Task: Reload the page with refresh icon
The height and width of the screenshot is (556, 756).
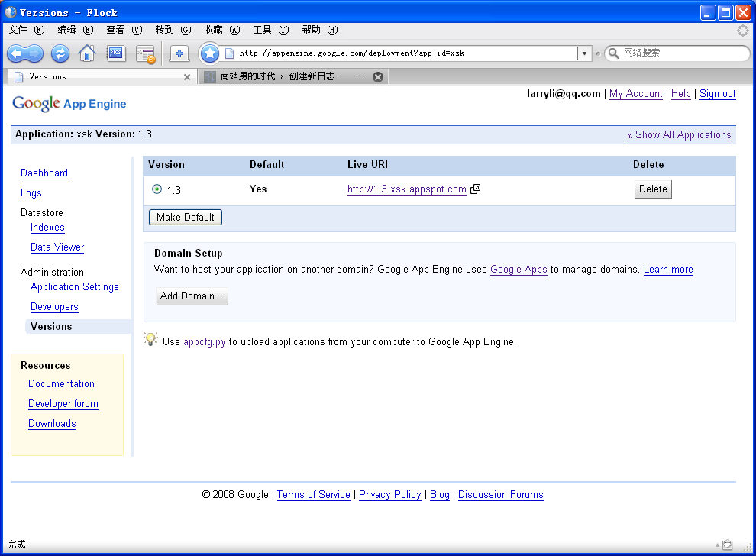Action: 60,53
